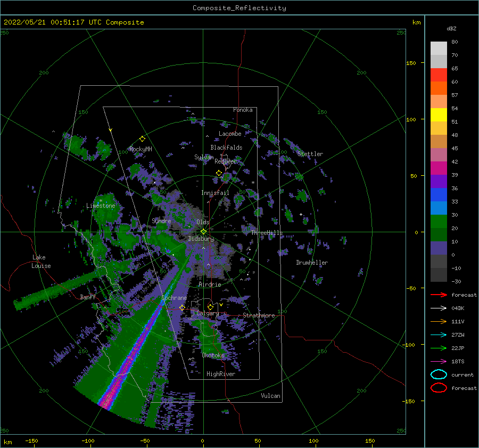Click the Banff label
Image resolution: width=479 pixels, height=448 pixels.
tap(88, 297)
